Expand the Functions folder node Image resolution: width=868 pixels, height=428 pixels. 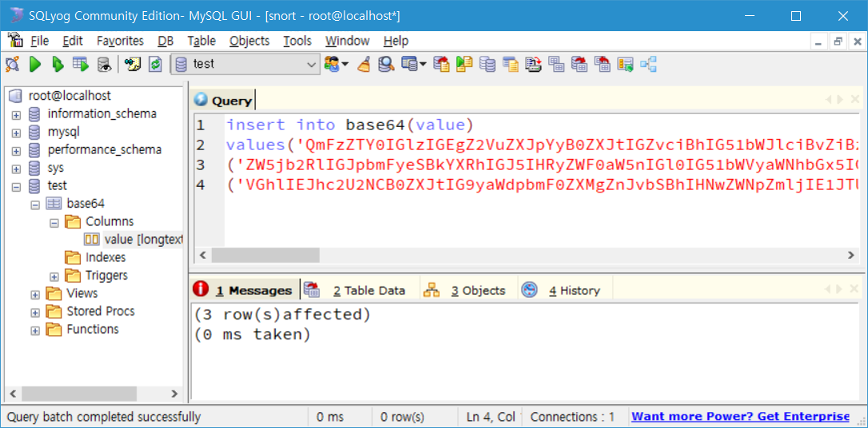35,331
